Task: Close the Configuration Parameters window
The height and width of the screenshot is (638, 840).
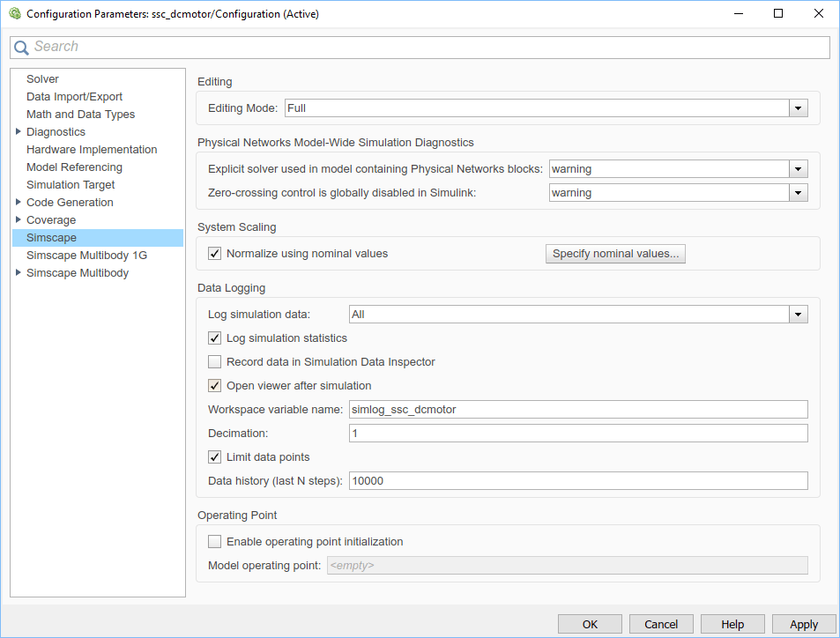Action: coord(819,14)
